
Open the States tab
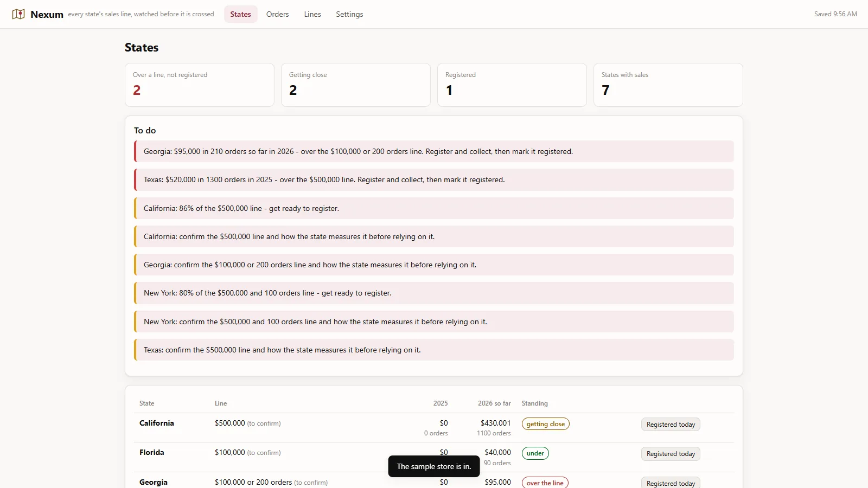pyautogui.click(x=240, y=14)
